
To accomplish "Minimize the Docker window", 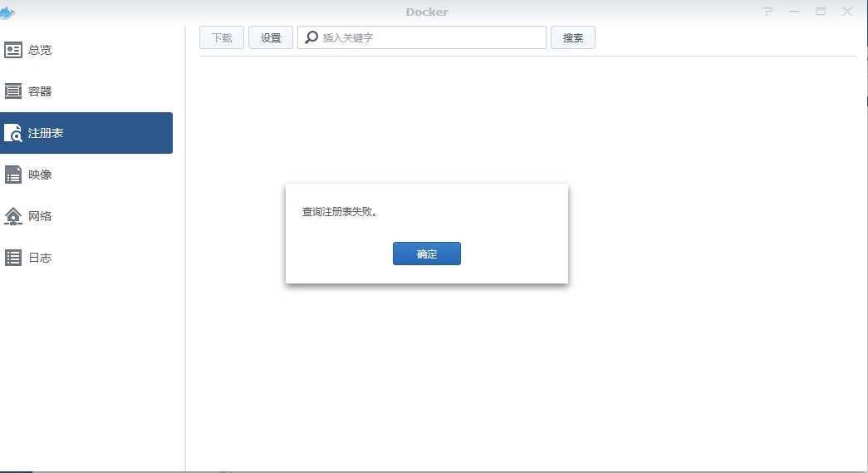I will 794,12.
